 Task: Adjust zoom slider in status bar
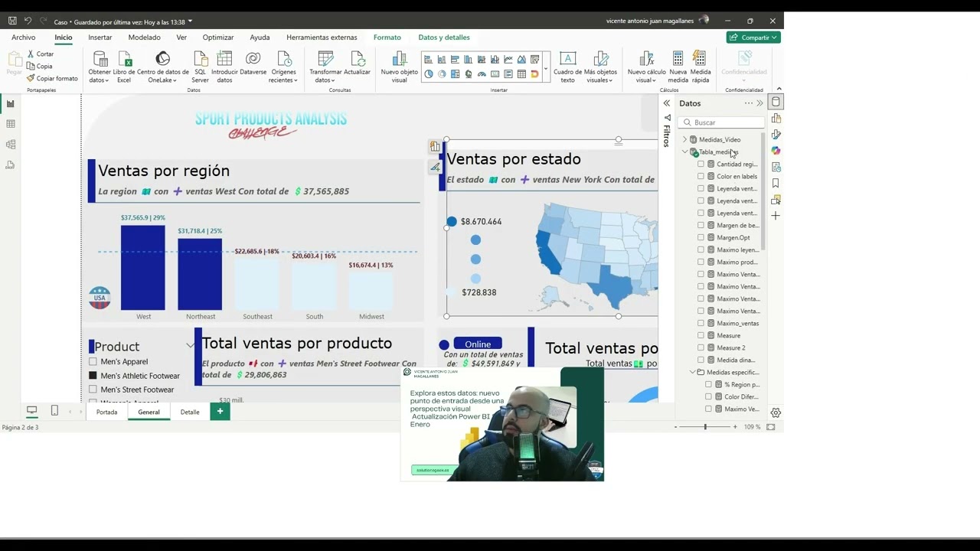(705, 427)
